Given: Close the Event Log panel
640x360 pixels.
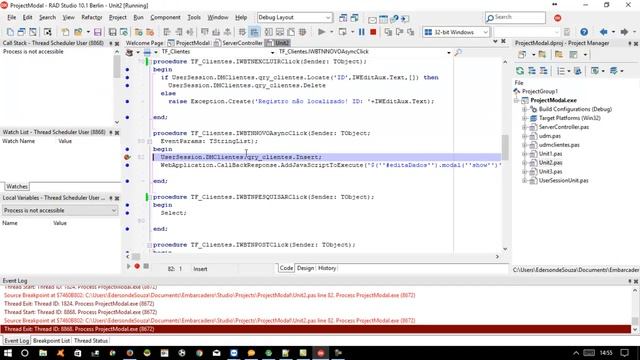Looking at the screenshot, I should (636, 281).
